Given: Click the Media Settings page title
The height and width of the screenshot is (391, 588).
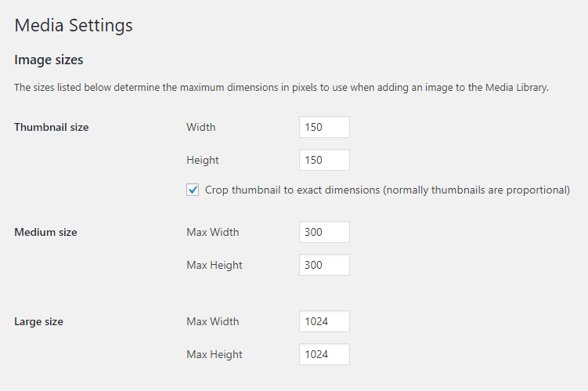Looking at the screenshot, I should pyautogui.click(x=74, y=25).
